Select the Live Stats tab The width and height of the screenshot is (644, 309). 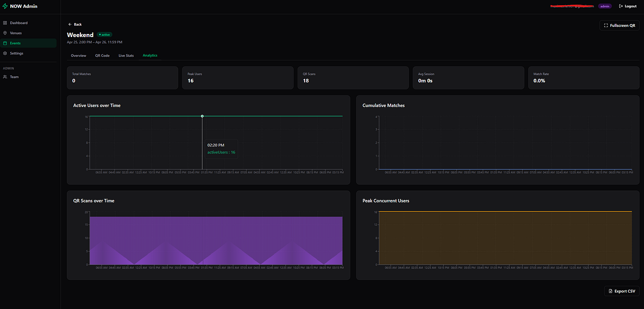click(x=126, y=56)
